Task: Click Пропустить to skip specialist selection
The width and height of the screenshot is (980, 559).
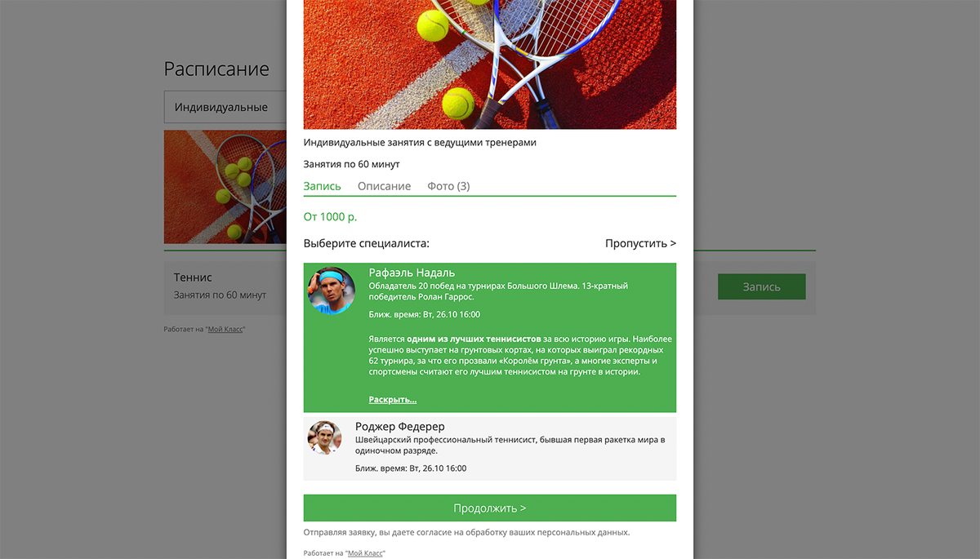Action: (640, 243)
